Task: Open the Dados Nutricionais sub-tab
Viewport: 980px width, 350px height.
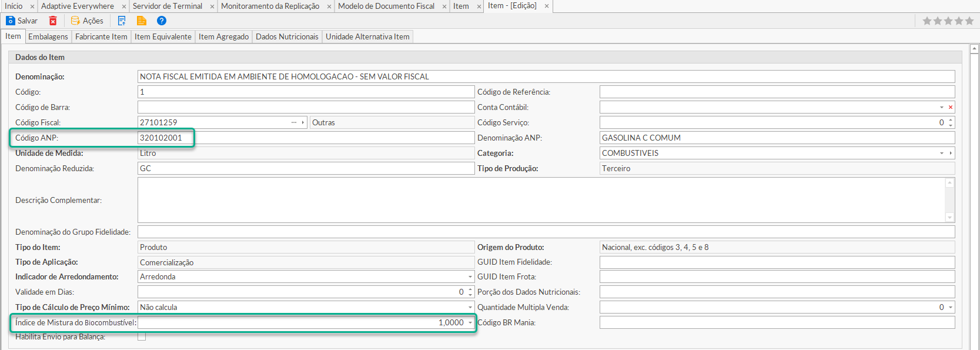Action: (x=287, y=36)
